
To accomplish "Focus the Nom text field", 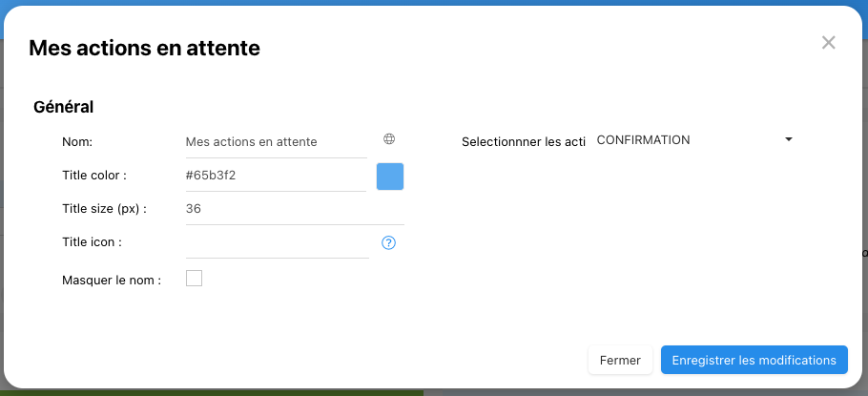I will (276, 141).
